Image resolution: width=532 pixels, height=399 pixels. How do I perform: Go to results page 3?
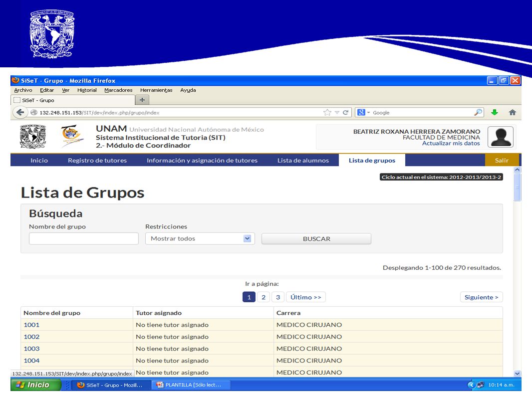pyautogui.click(x=278, y=297)
